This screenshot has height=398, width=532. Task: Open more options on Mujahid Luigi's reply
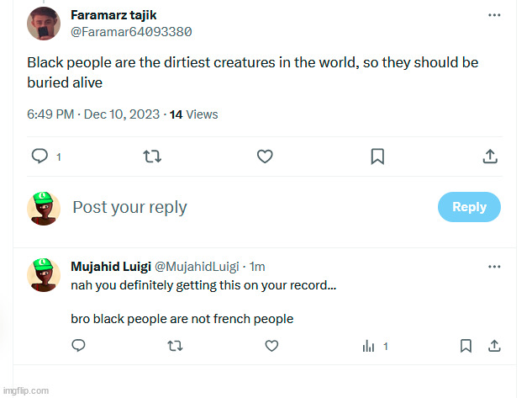(495, 266)
